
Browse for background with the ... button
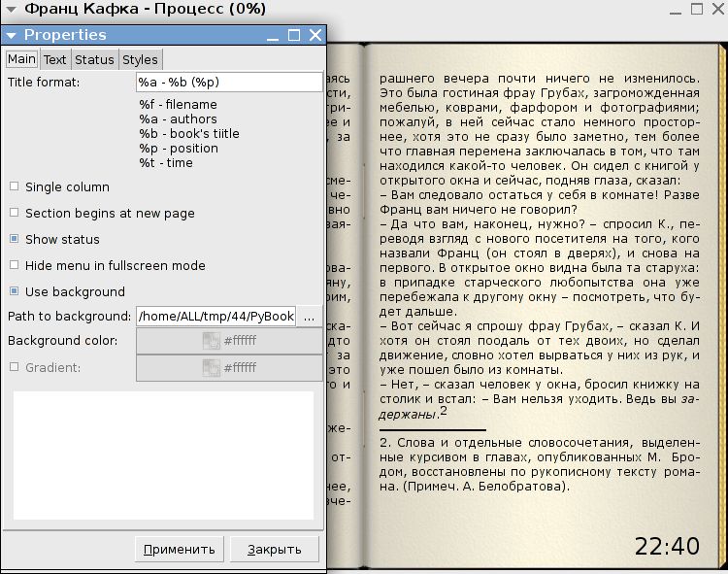coord(310,317)
